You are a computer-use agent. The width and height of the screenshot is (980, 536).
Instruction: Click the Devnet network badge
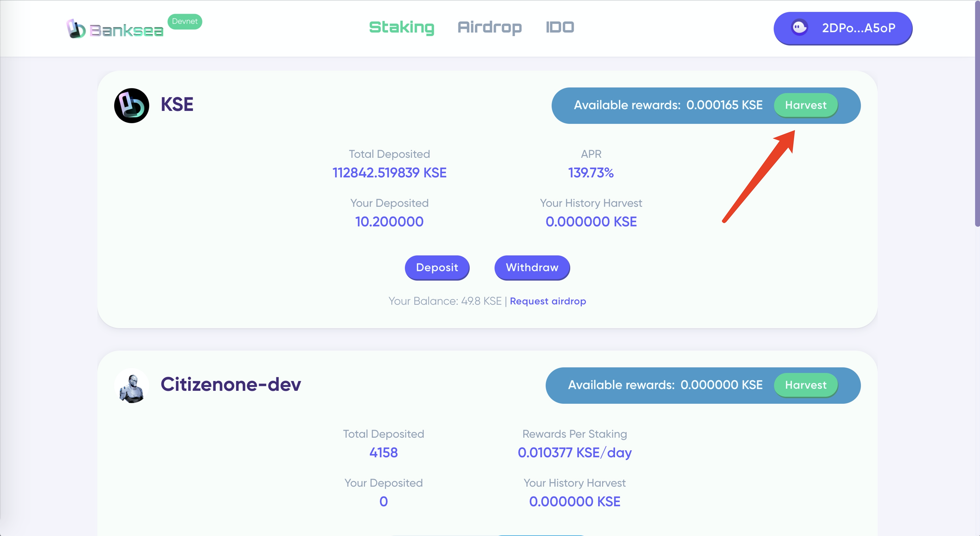click(185, 21)
